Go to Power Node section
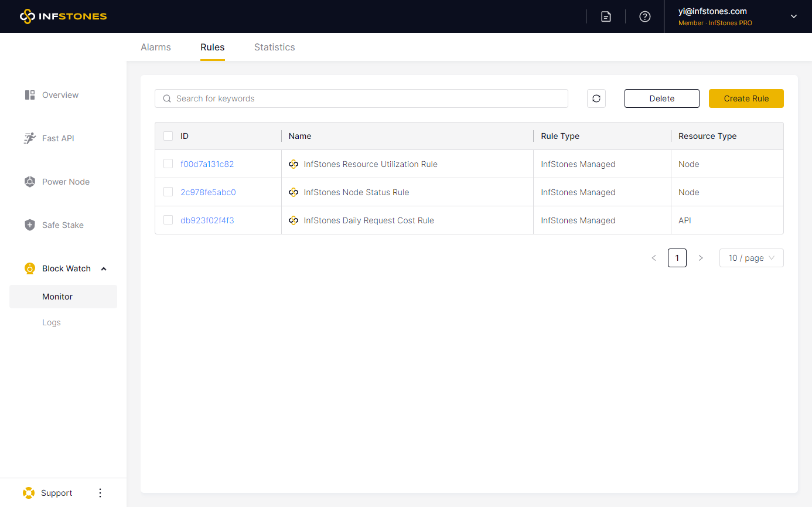 click(65, 182)
